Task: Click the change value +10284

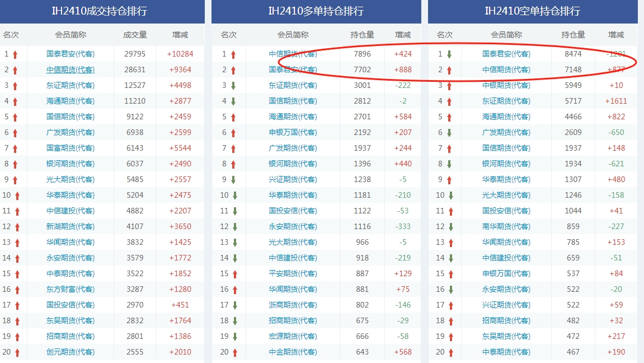Action: coord(180,54)
